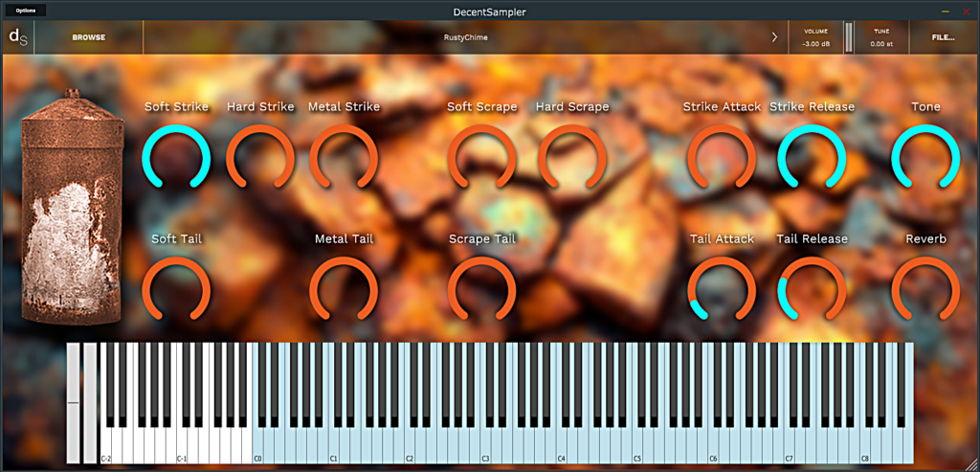The width and height of the screenshot is (980, 472).
Task: Click the rusty chime canister image
Action: coord(73,206)
